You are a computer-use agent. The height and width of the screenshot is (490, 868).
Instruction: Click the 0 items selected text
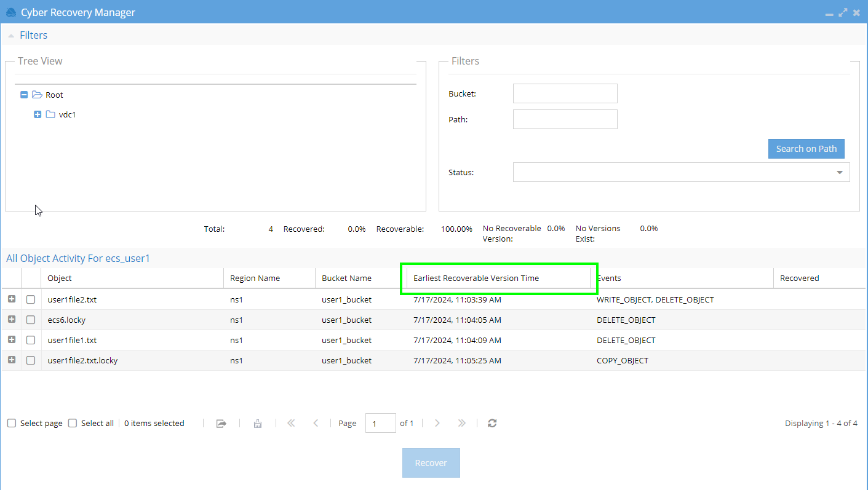pyautogui.click(x=154, y=423)
